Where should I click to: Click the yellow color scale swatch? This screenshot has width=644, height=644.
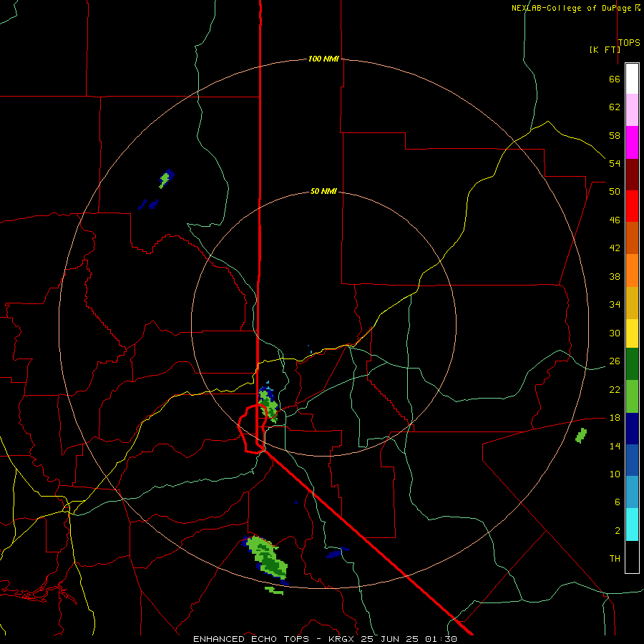[632, 333]
